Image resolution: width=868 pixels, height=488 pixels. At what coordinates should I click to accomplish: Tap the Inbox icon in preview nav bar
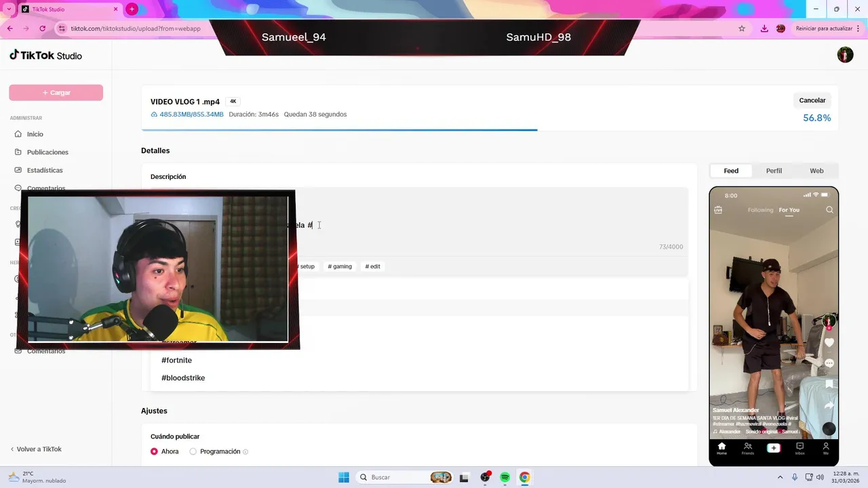800,448
